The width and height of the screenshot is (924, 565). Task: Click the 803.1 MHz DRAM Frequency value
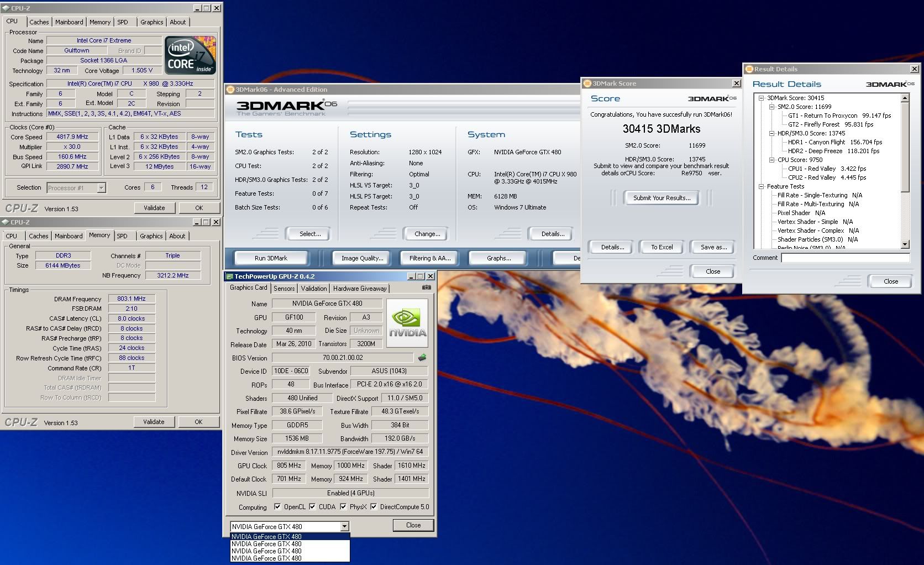pyautogui.click(x=132, y=299)
